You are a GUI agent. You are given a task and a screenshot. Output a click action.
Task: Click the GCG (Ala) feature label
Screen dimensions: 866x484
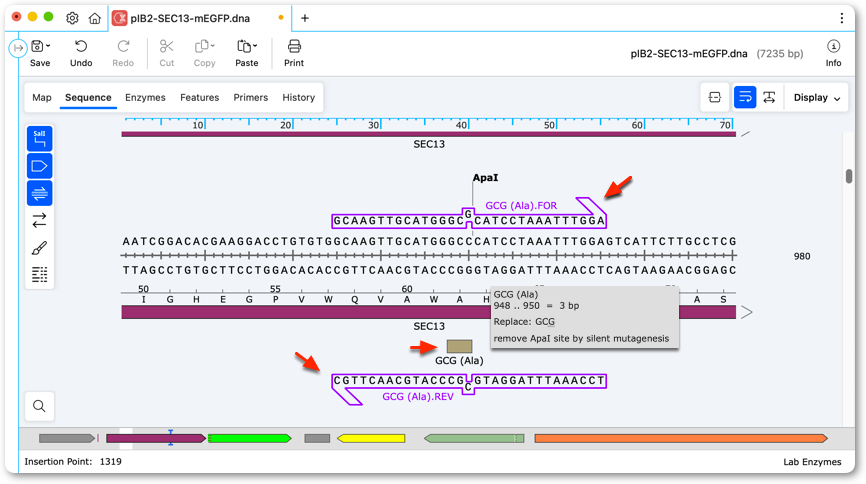click(459, 360)
